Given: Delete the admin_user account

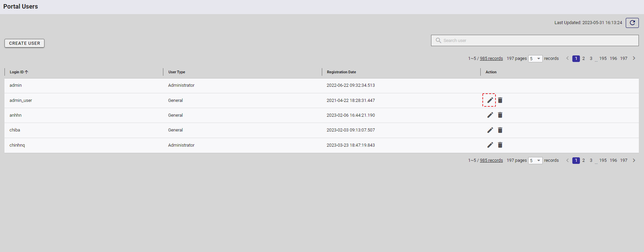Looking at the screenshot, I should pos(500,100).
